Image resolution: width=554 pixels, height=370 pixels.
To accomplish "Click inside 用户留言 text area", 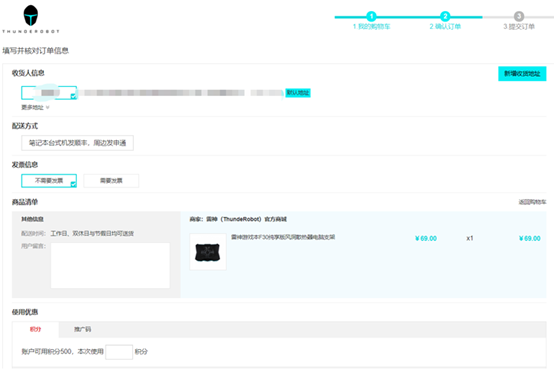I will 110,265.
